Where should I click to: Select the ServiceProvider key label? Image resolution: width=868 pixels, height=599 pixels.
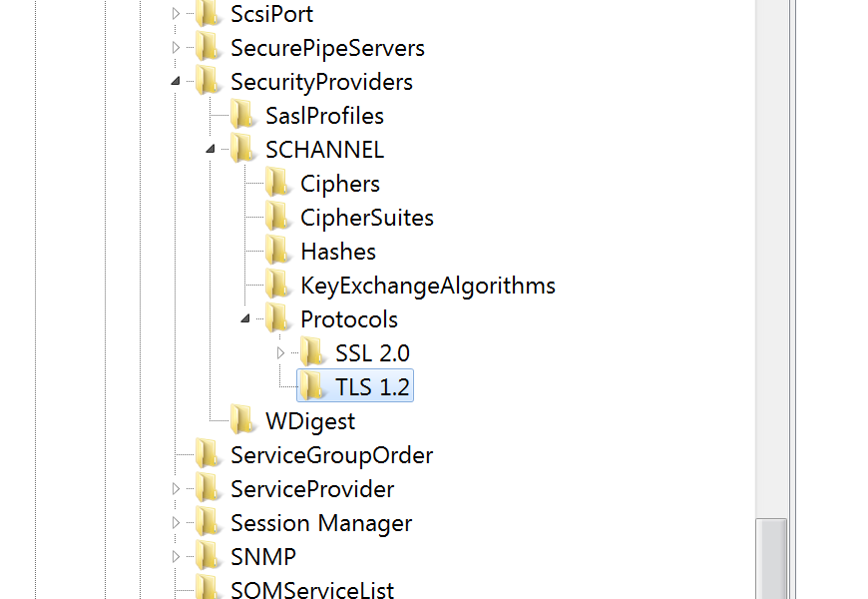click(311, 489)
